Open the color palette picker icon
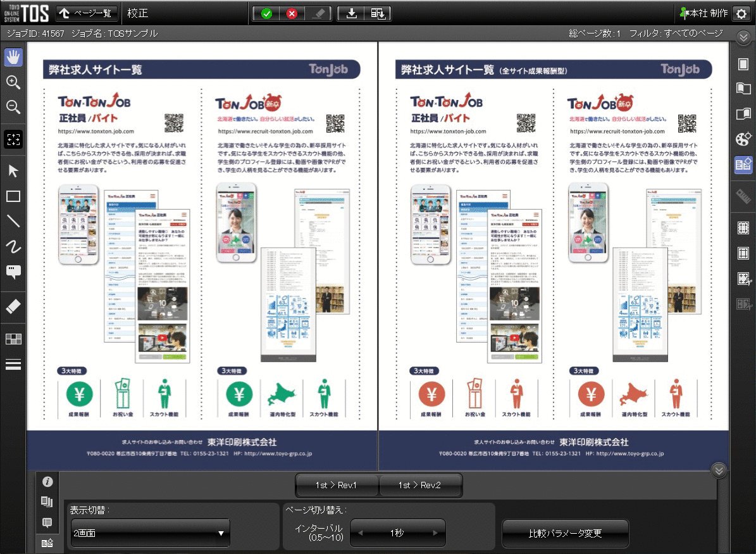Viewport: 756px width, 554px height. pyautogui.click(x=743, y=139)
